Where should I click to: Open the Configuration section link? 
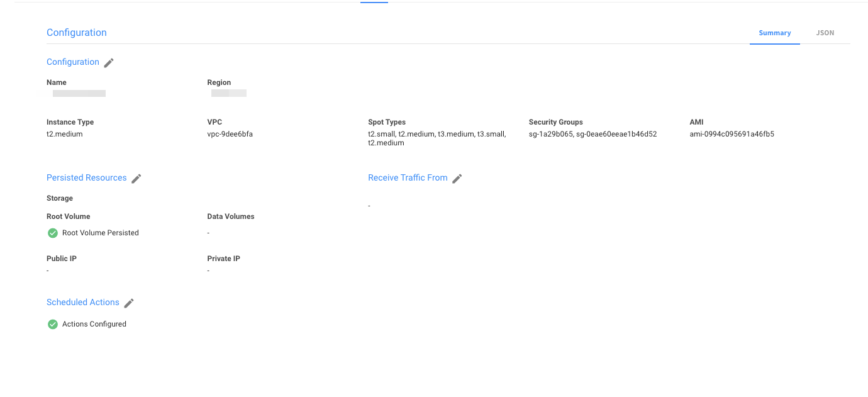pos(73,62)
